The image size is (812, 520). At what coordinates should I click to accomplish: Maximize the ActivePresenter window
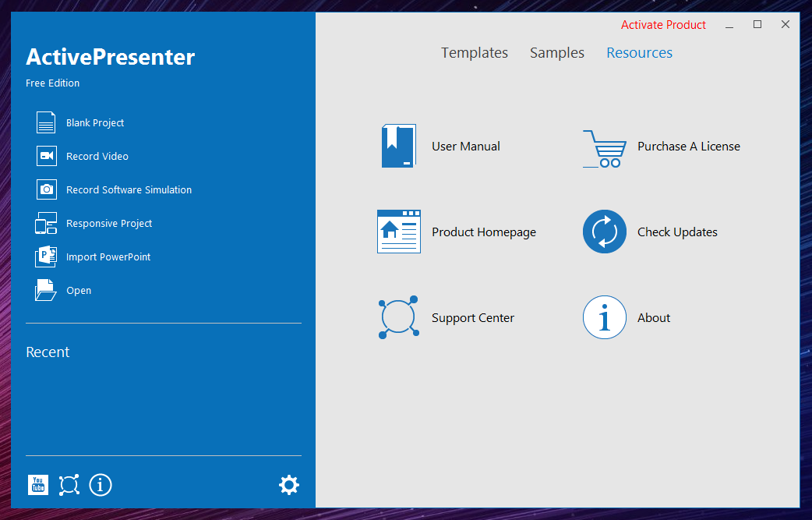[757, 24]
